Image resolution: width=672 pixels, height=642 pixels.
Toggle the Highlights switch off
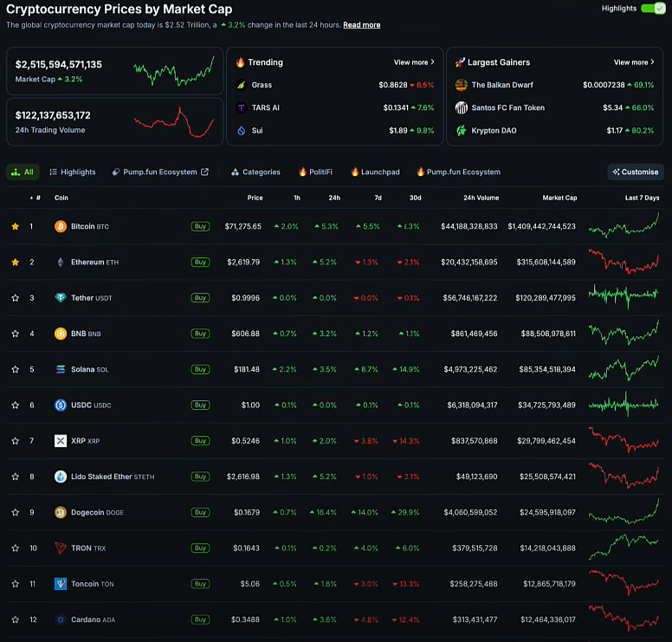click(653, 8)
